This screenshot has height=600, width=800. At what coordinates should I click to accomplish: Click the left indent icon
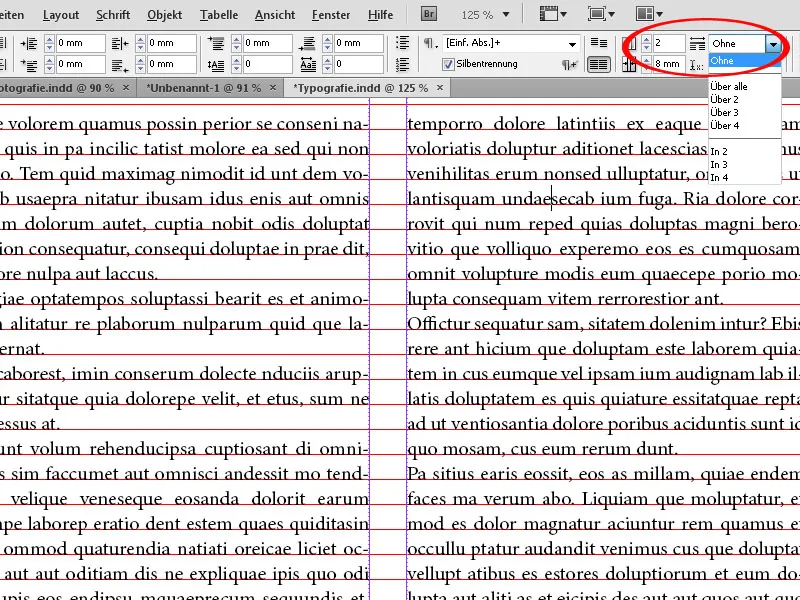point(29,43)
